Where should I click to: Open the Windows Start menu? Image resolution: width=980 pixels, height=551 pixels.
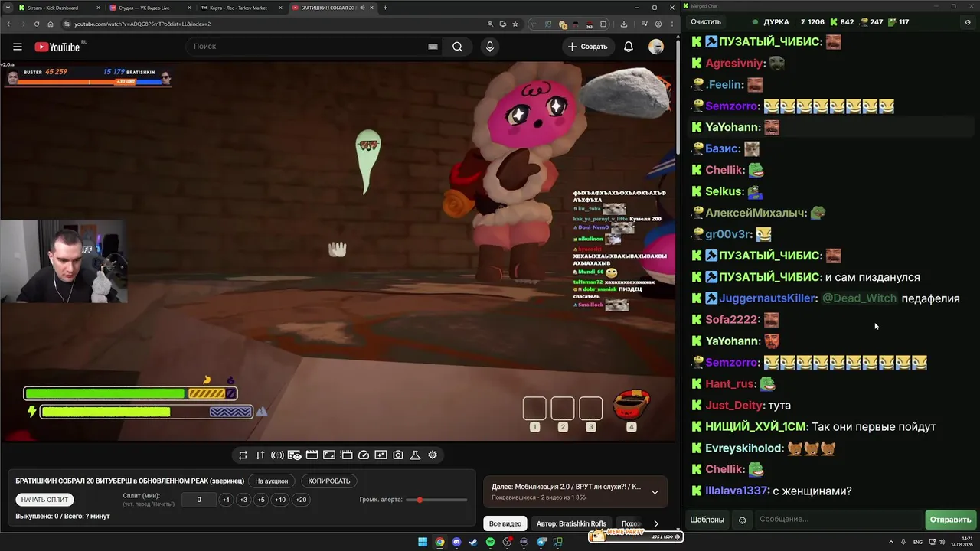[423, 543]
